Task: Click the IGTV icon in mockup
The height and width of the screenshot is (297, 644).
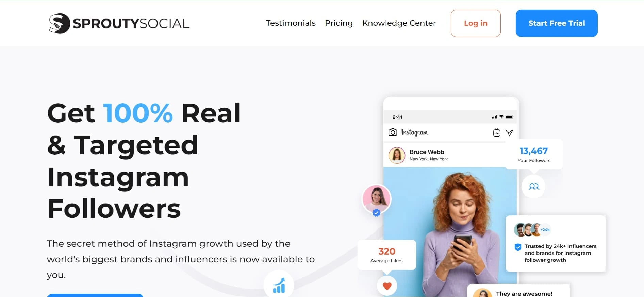Action: [497, 133]
